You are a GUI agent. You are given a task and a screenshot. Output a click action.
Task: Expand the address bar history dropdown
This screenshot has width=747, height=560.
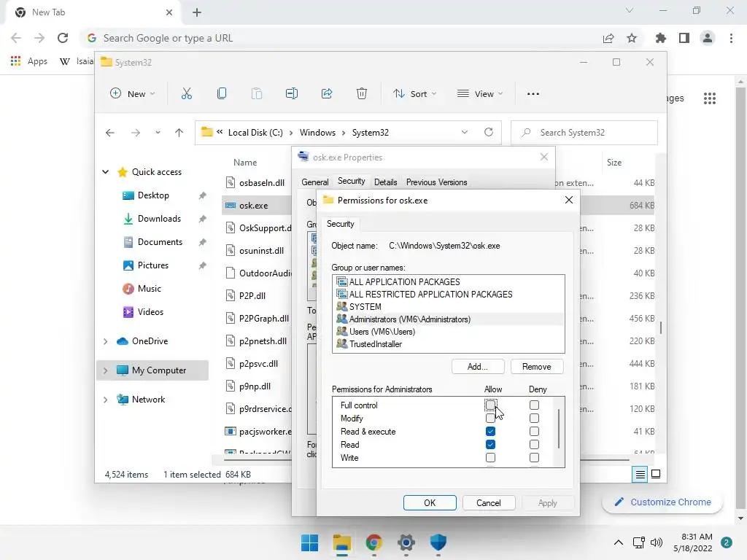pos(465,133)
